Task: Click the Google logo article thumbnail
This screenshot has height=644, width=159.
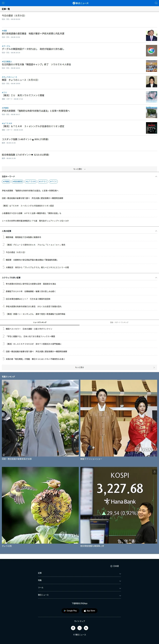Action: 151,50
